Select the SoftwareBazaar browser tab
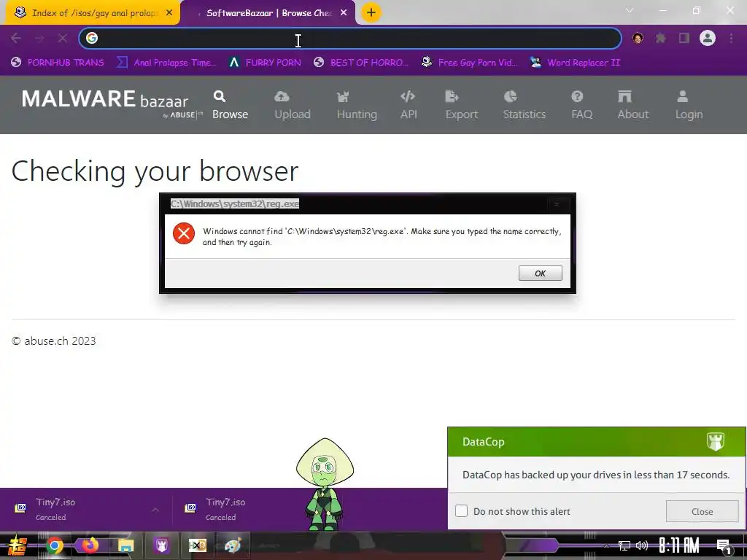The height and width of the screenshot is (560, 747). pyautogui.click(x=268, y=13)
